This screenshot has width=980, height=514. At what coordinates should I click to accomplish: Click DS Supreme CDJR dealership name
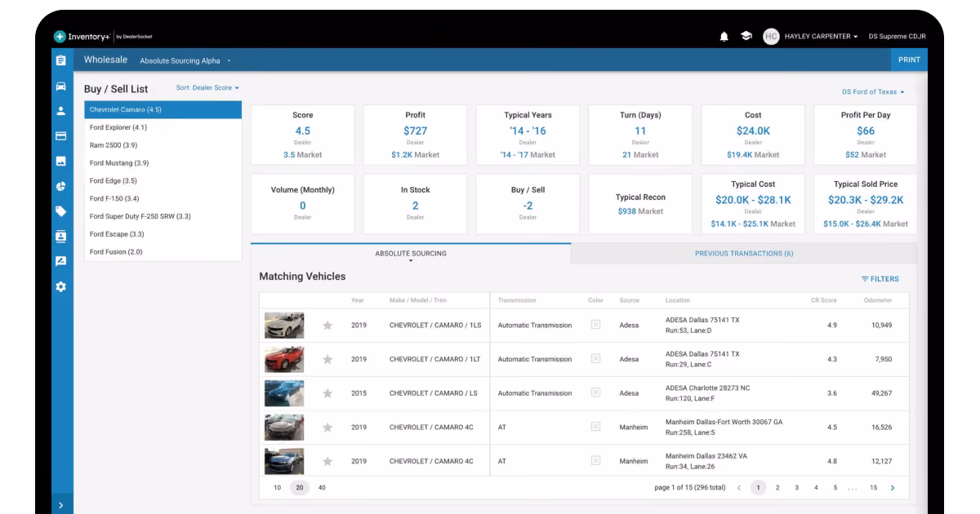(x=898, y=37)
